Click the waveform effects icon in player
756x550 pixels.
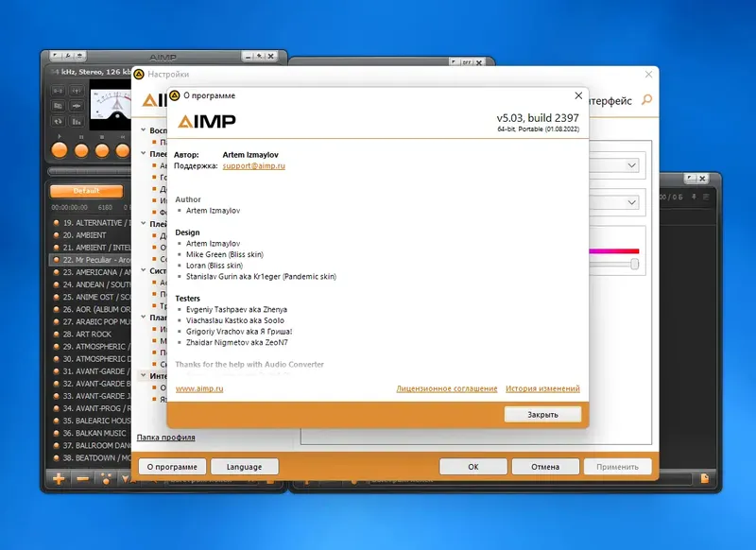click(x=77, y=106)
